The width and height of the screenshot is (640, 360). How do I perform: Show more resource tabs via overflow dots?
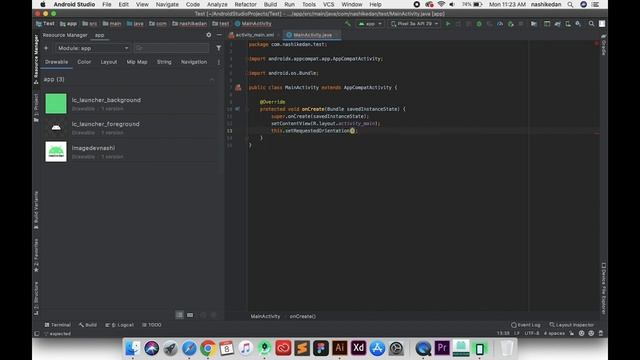tap(219, 62)
